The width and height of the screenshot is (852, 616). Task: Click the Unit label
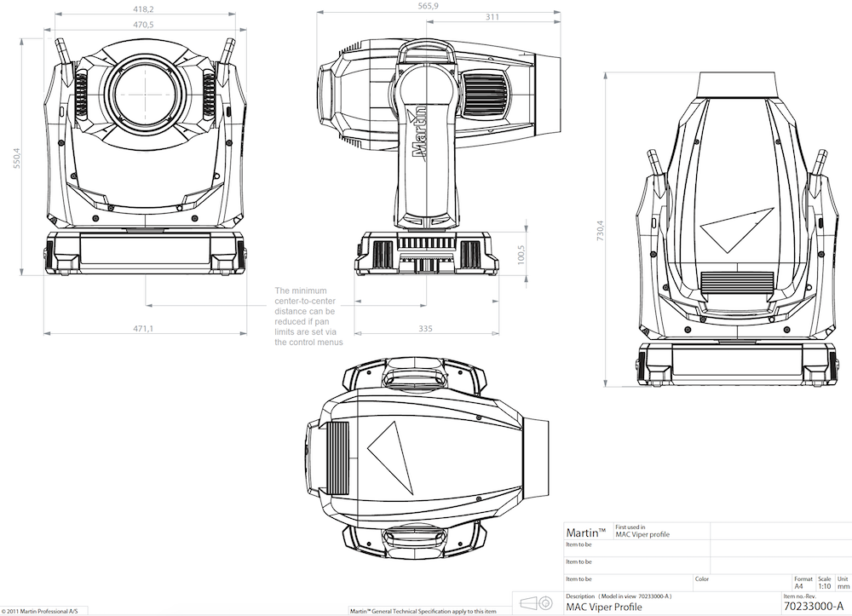(843, 579)
